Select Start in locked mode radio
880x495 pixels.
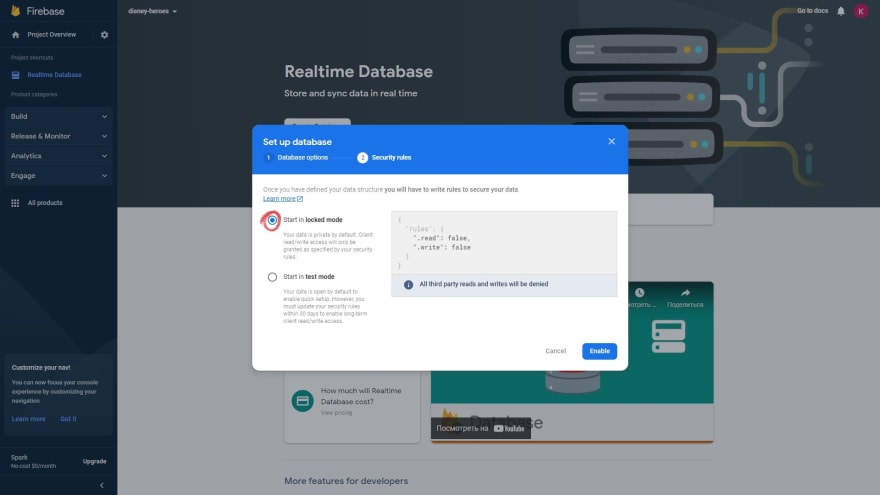point(272,220)
